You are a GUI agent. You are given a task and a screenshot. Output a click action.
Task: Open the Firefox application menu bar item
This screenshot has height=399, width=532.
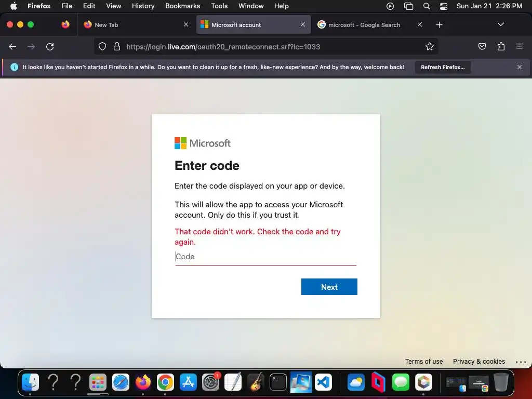39,6
